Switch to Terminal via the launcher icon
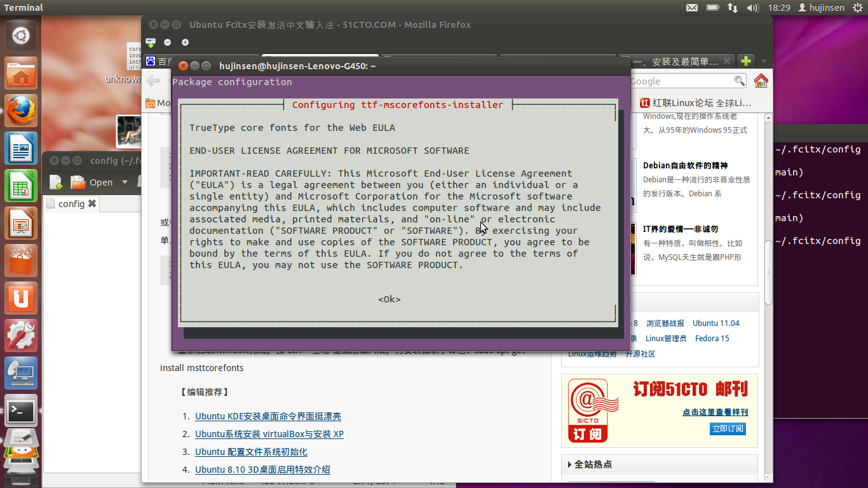Viewport: 868px width, 488px height. (x=21, y=411)
